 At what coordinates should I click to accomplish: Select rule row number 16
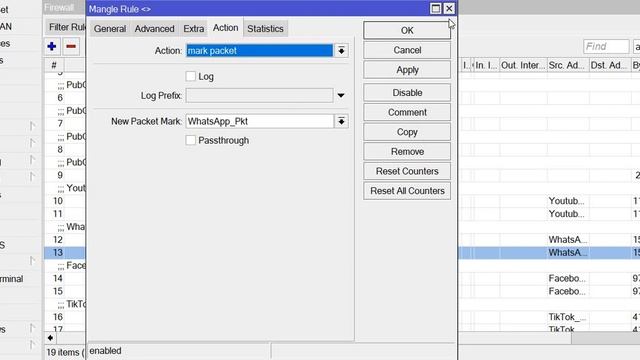[58, 317]
